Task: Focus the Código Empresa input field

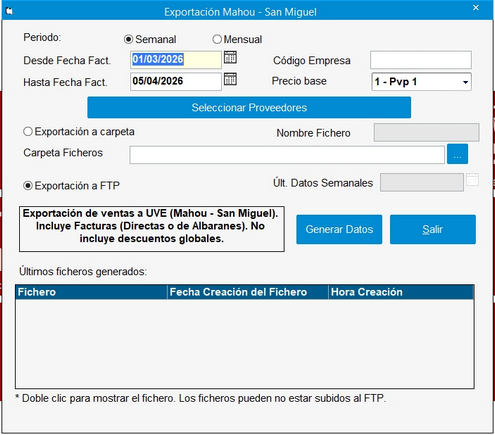Action: point(421,60)
